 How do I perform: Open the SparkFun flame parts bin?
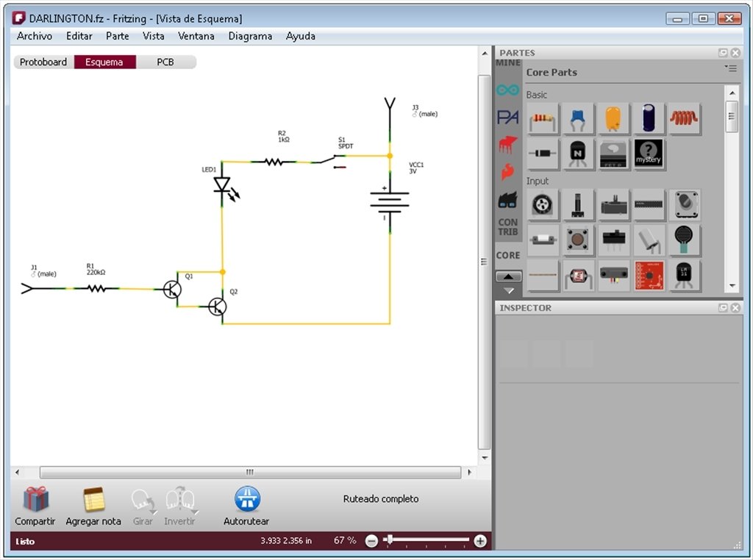tap(507, 172)
